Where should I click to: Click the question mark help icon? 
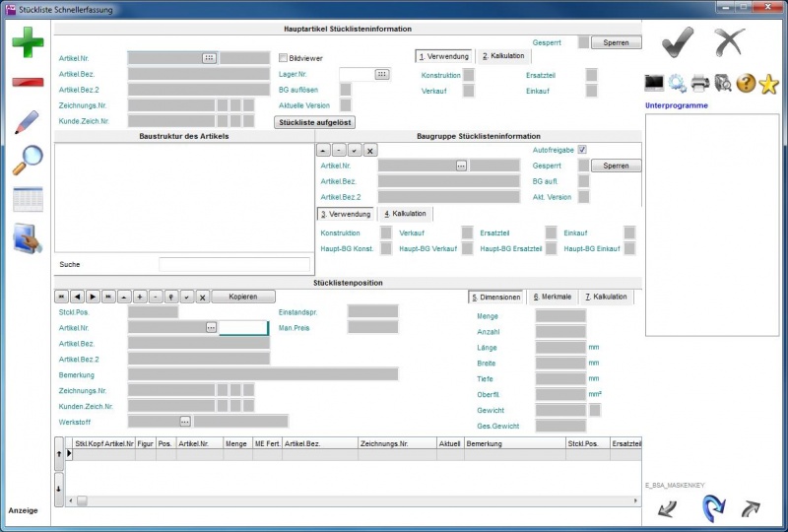(x=746, y=83)
